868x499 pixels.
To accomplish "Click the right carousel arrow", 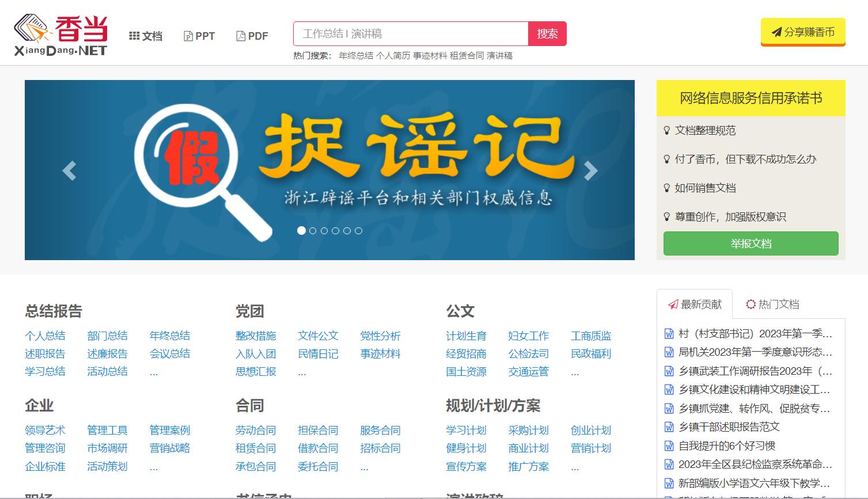I will 591,170.
